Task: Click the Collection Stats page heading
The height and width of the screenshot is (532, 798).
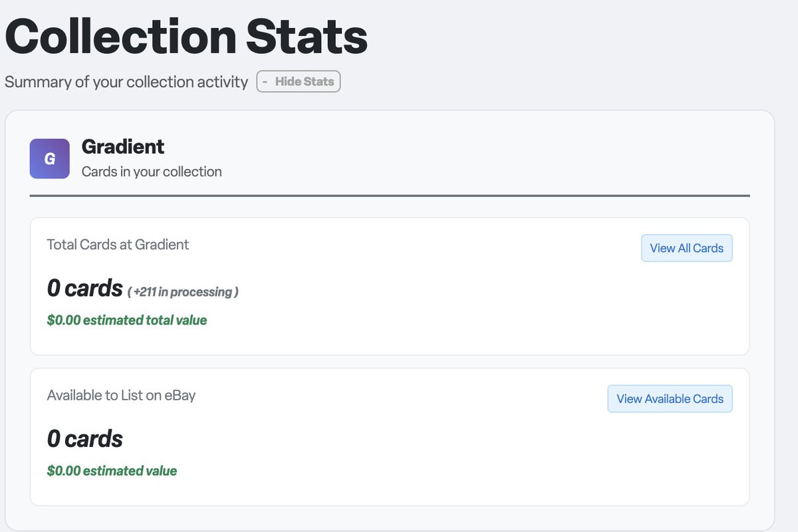Action: [x=186, y=37]
